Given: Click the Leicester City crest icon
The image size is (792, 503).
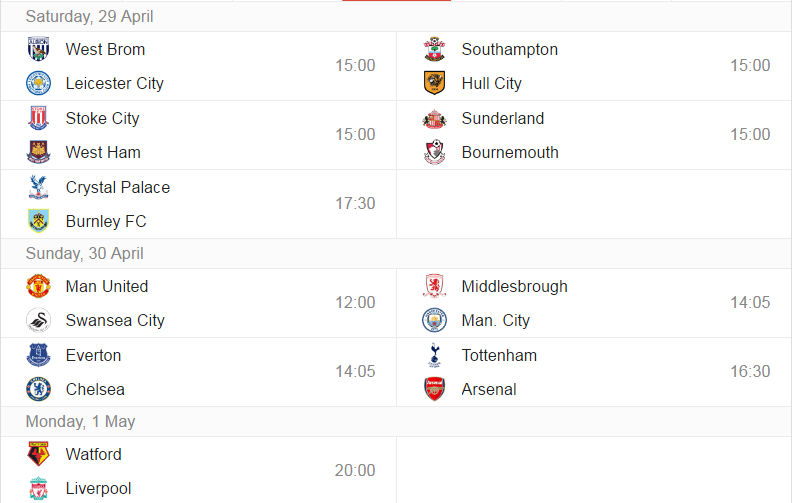Looking at the screenshot, I should (x=38, y=83).
